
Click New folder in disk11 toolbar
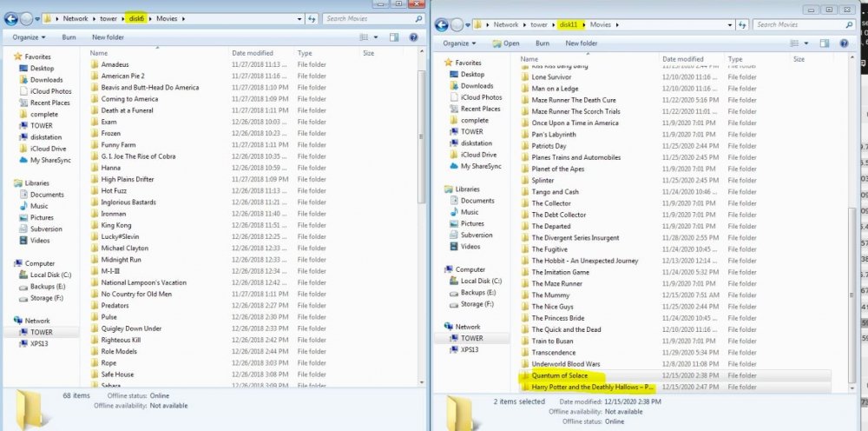click(582, 43)
